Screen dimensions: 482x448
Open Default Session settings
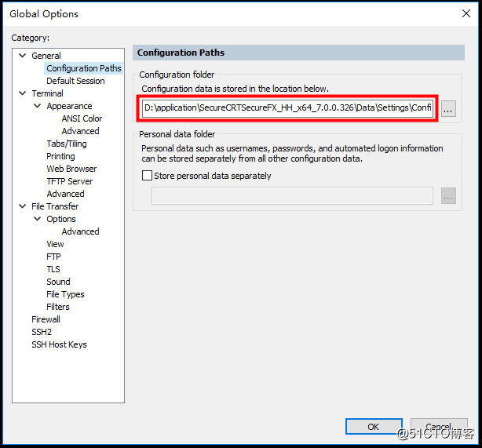click(x=75, y=81)
